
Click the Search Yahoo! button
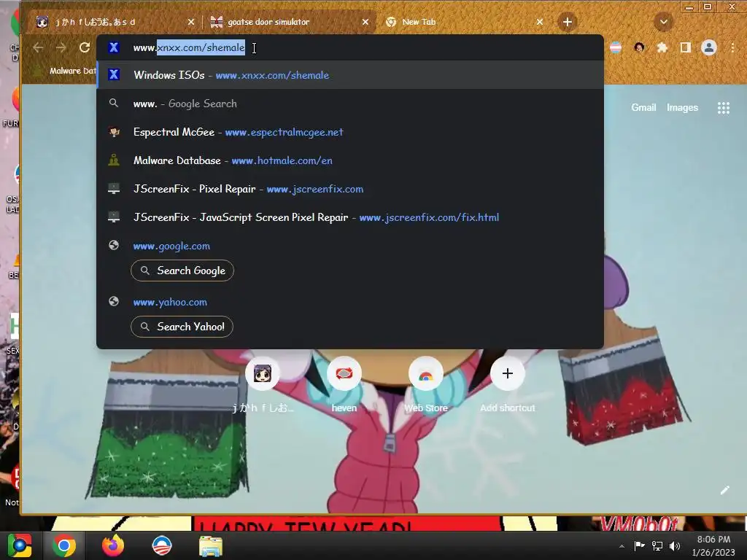point(182,327)
